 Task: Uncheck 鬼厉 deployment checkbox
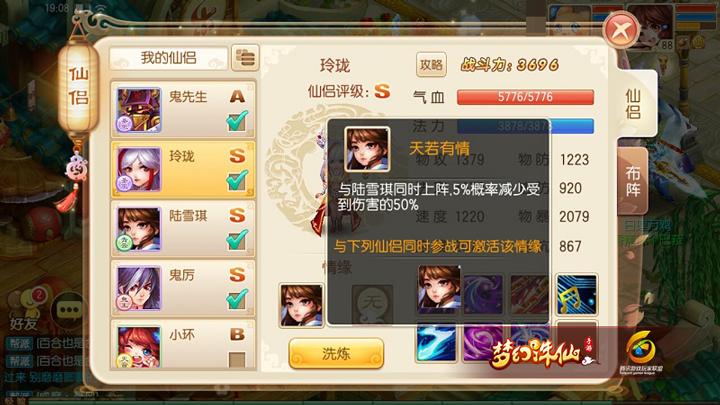237,299
